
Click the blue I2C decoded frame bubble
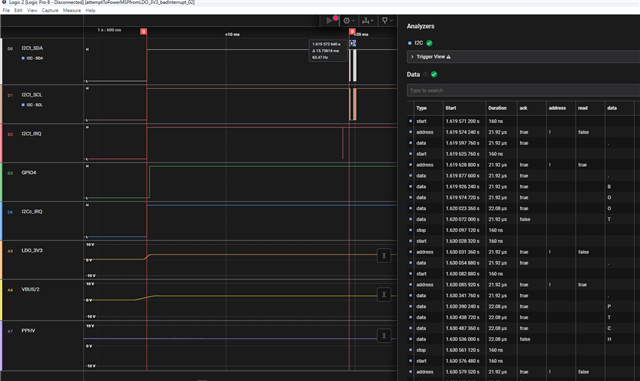(353, 43)
